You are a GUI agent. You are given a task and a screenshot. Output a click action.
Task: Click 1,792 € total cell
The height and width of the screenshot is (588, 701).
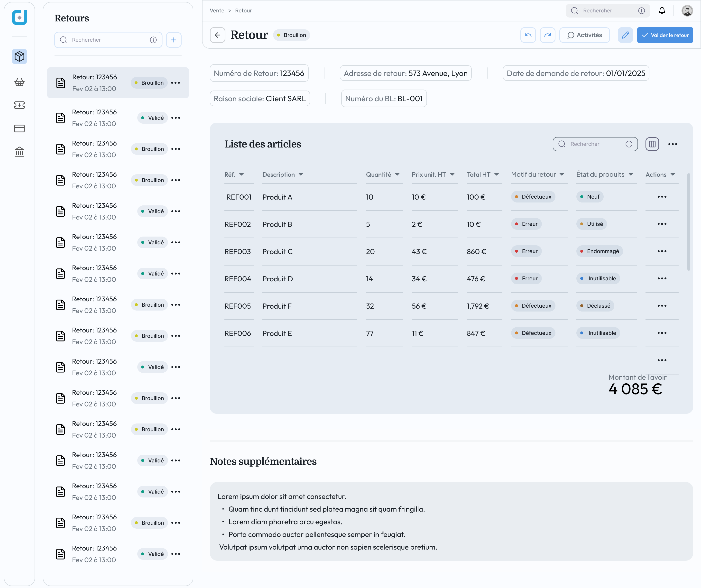(478, 306)
